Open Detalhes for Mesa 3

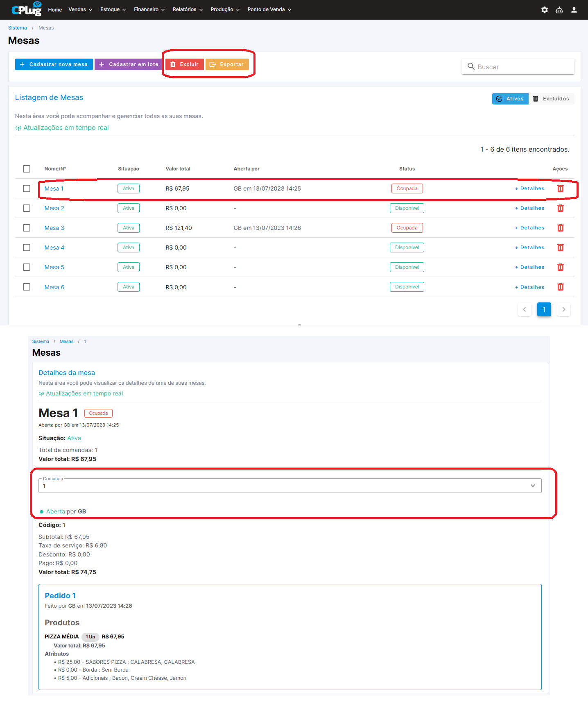(x=529, y=228)
